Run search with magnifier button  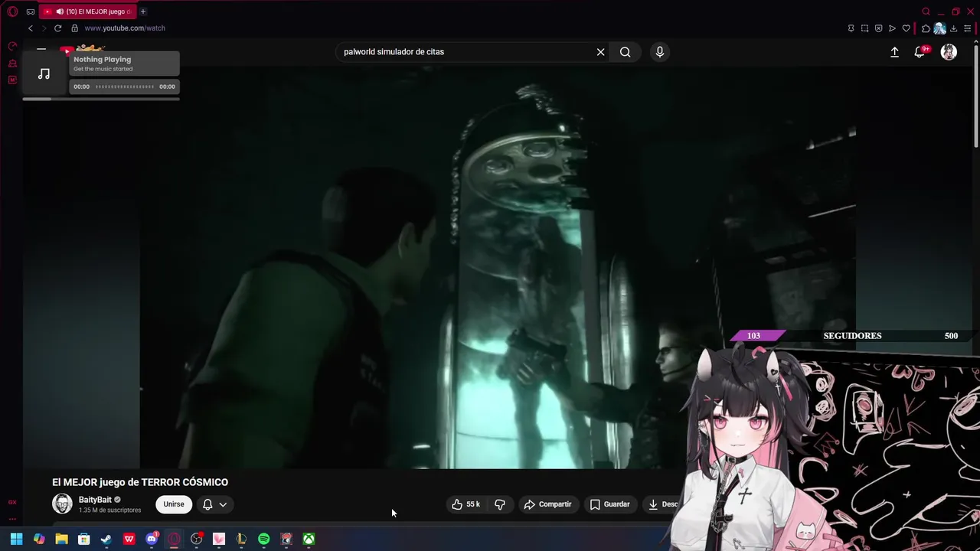click(626, 52)
